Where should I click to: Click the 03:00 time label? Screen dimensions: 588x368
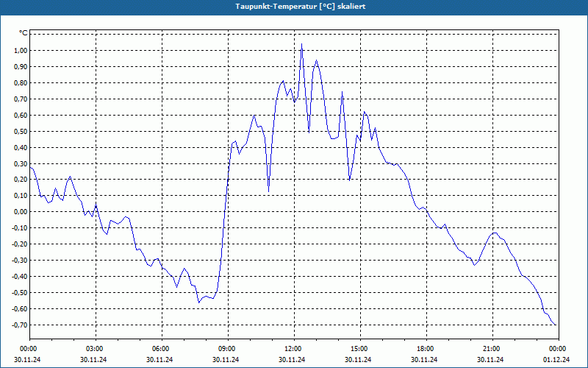(x=96, y=349)
